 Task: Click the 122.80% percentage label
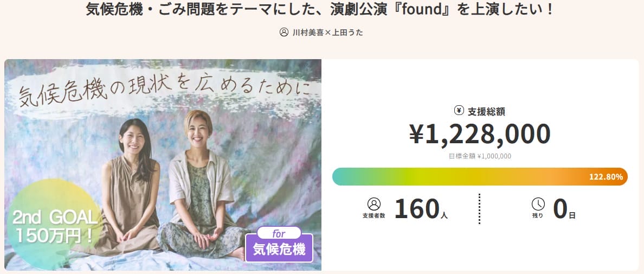click(x=607, y=176)
